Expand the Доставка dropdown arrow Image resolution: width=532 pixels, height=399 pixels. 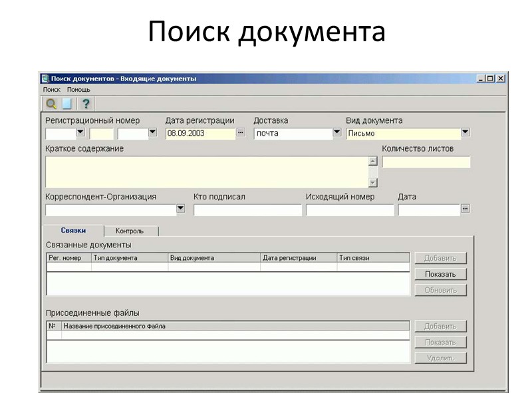tap(337, 132)
